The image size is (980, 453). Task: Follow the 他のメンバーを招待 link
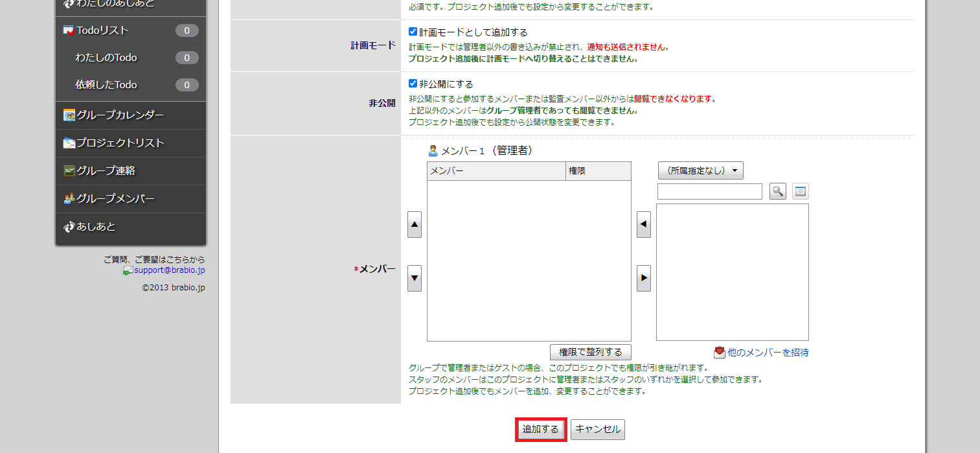(767, 352)
